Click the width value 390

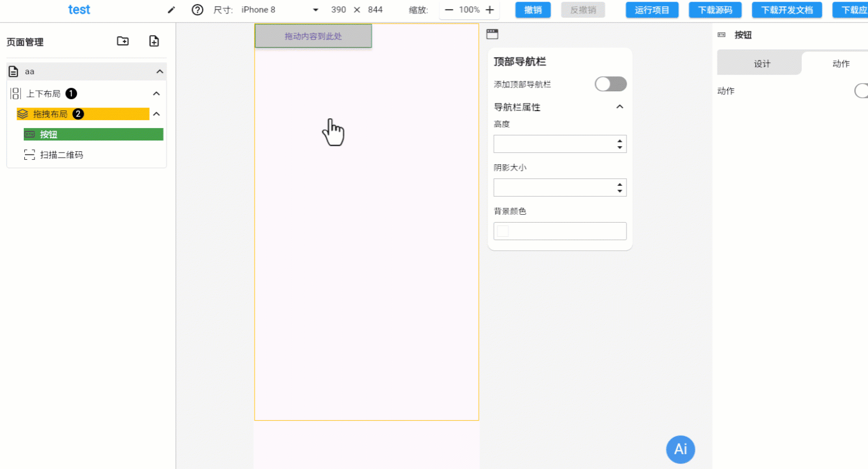point(339,10)
